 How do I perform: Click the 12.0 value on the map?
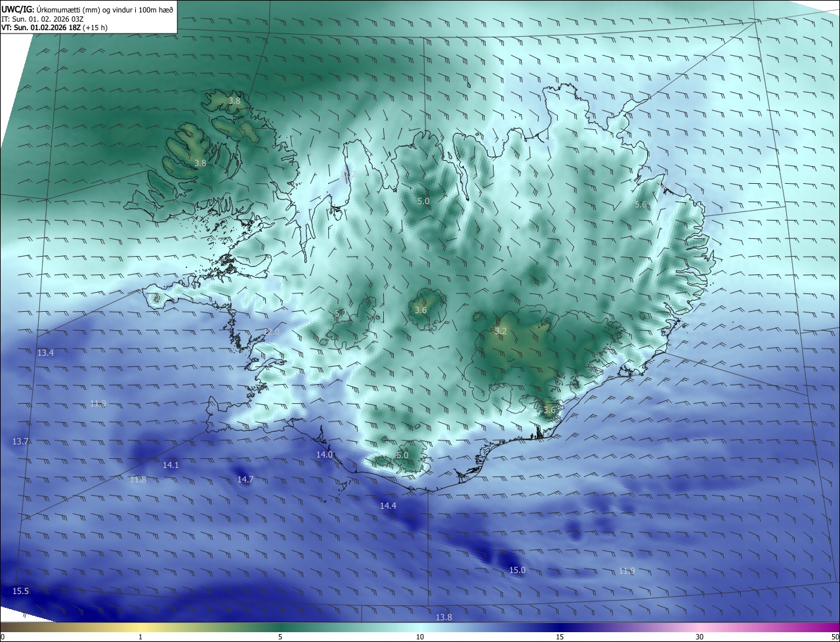(272, 333)
